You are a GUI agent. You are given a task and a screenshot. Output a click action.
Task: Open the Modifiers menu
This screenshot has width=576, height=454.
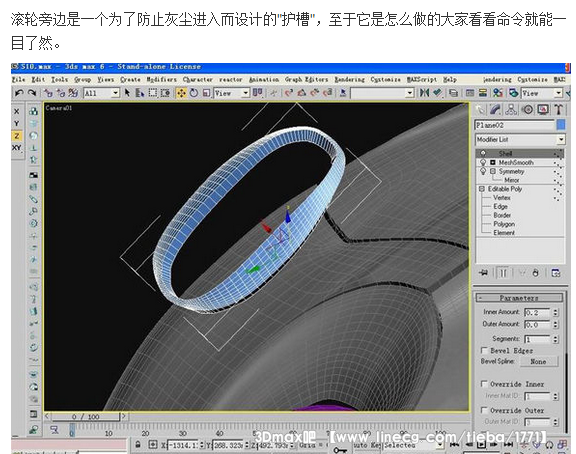[x=161, y=79]
